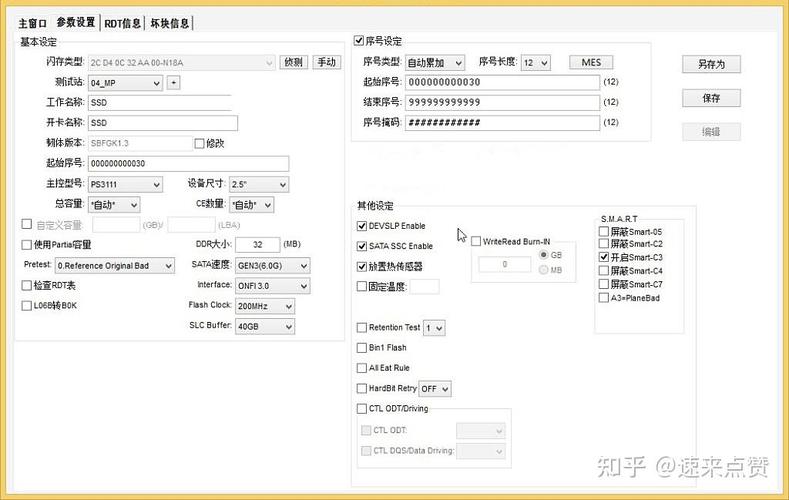Click the 开卡名称 SSD input field

(163, 123)
